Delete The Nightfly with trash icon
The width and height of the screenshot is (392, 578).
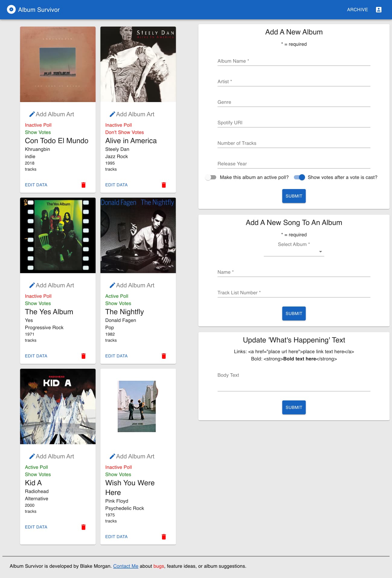click(164, 356)
